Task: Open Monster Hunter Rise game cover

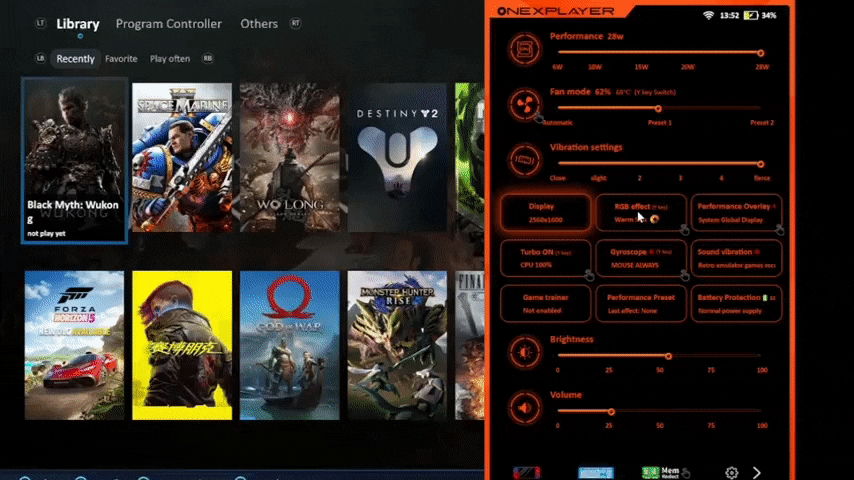Action: pos(398,345)
